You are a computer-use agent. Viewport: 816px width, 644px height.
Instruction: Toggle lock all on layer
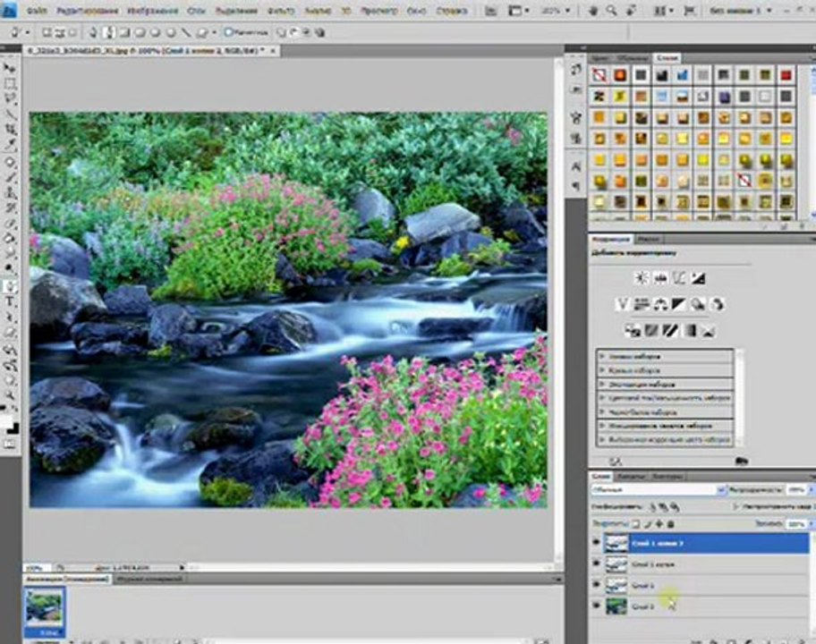pos(671,524)
